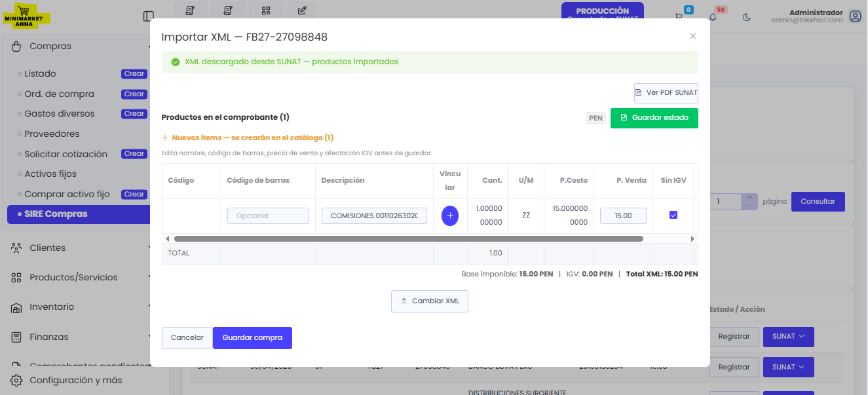Select the SIRE Compras menu item

tap(77, 214)
